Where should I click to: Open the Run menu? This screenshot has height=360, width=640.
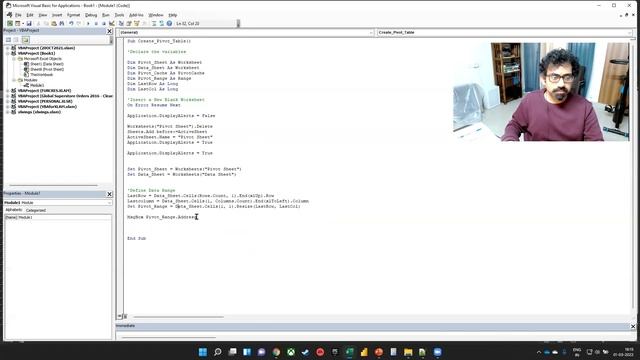(x=106, y=15)
